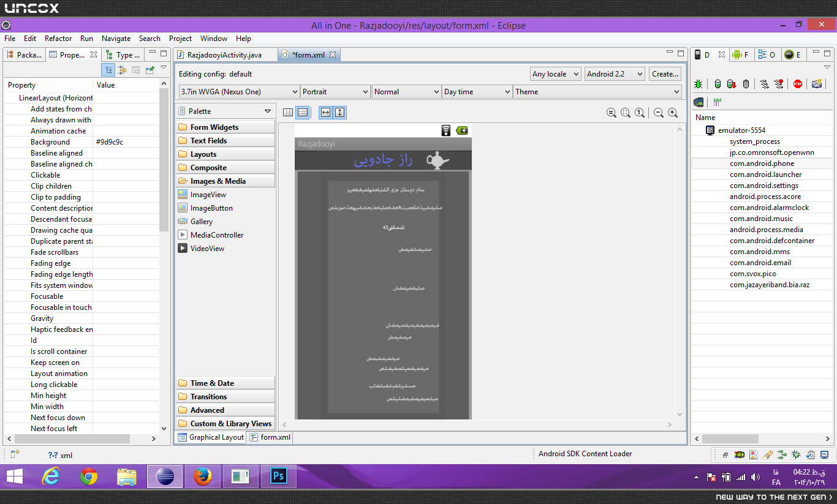Close the form.xml editor tab
This screenshot has width=837, height=504.
tap(333, 55)
